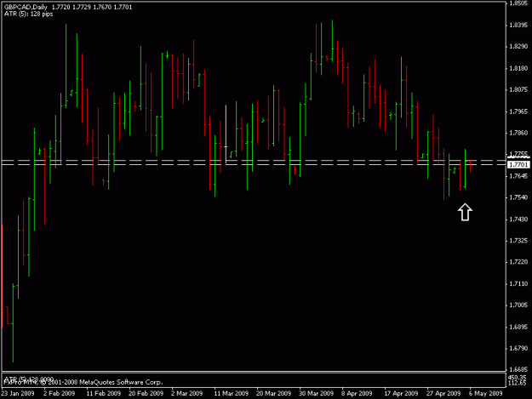Viewport: 532px width, 399px height.
Task: Click the 450.35 indicator scale value
Action: click(x=518, y=377)
